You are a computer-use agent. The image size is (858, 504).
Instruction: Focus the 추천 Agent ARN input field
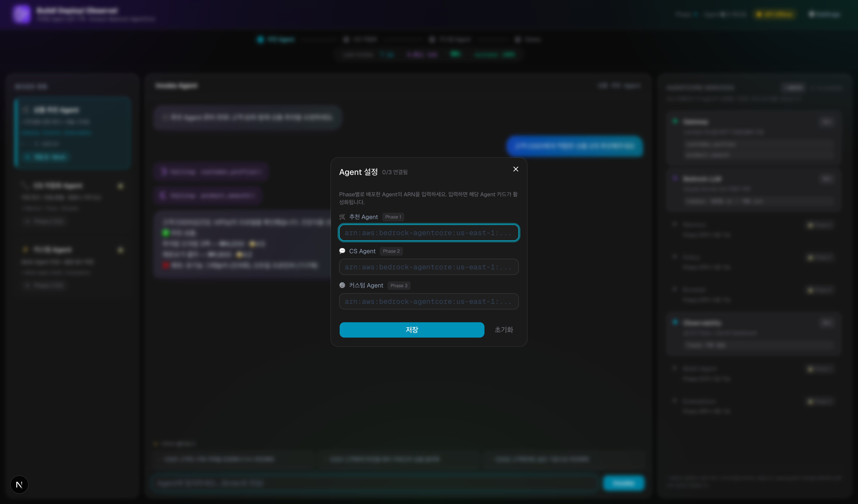click(x=429, y=233)
